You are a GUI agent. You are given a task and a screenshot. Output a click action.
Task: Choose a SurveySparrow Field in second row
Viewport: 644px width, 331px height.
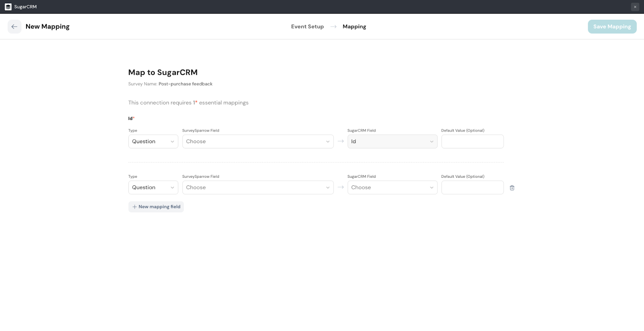(258, 187)
